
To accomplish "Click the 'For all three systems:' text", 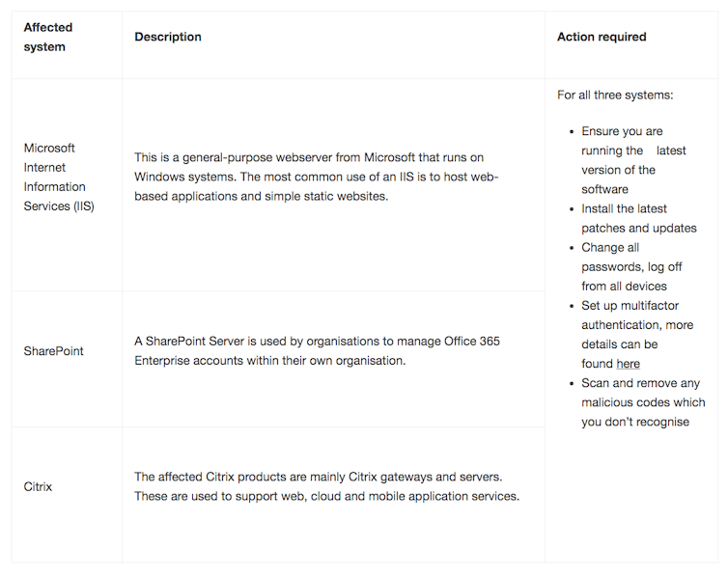I will point(615,95).
